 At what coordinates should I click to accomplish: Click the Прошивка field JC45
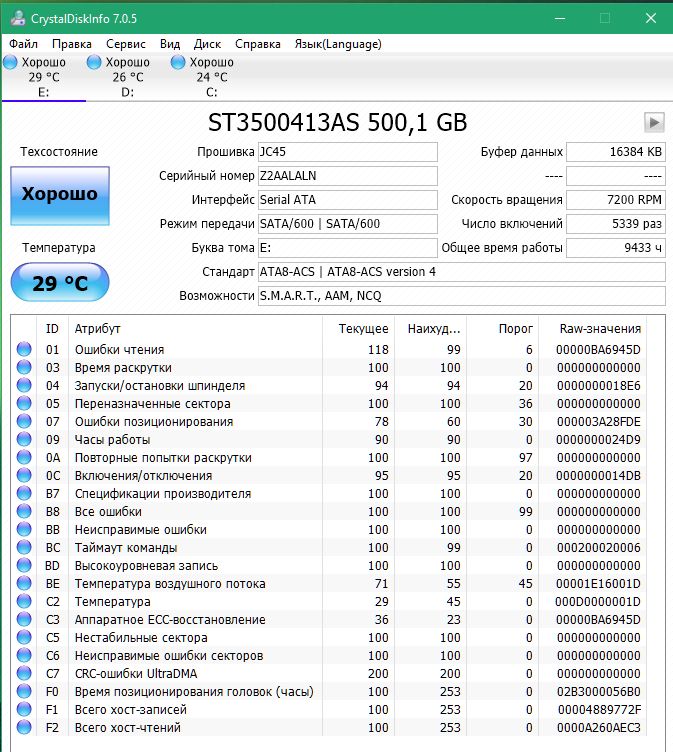coord(348,152)
